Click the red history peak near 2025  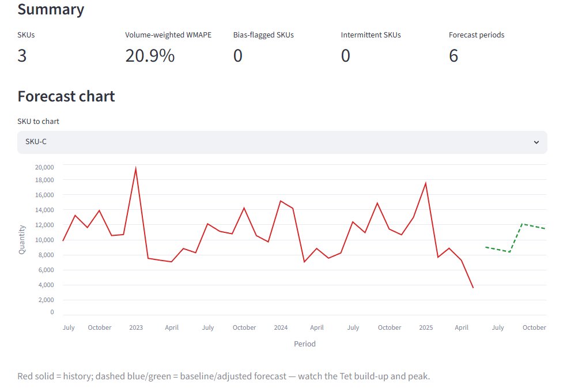click(x=426, y=183)
